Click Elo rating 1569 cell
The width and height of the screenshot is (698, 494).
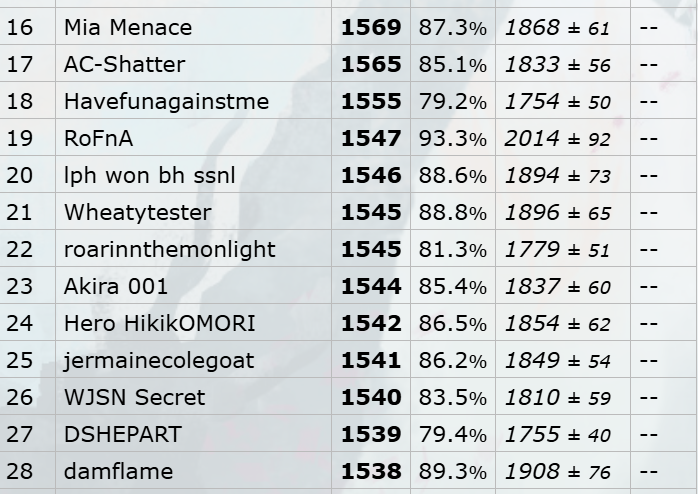click(371, 27)
